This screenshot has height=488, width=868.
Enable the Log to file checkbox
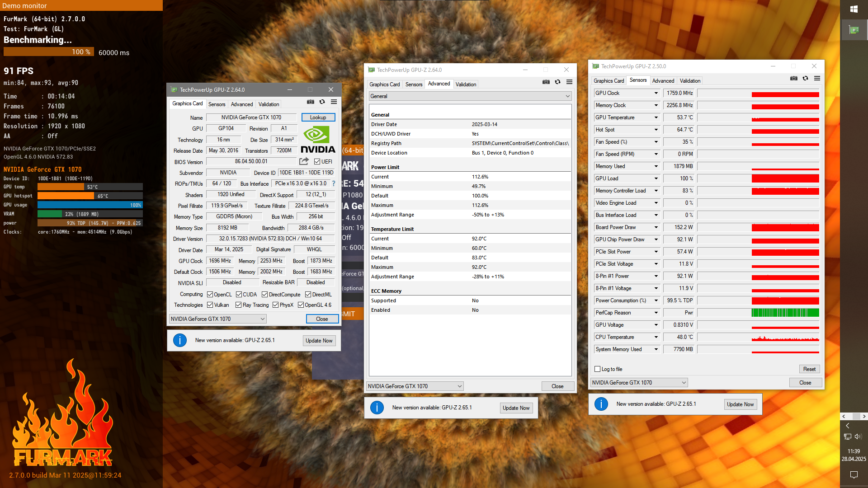tap(597, 369)
